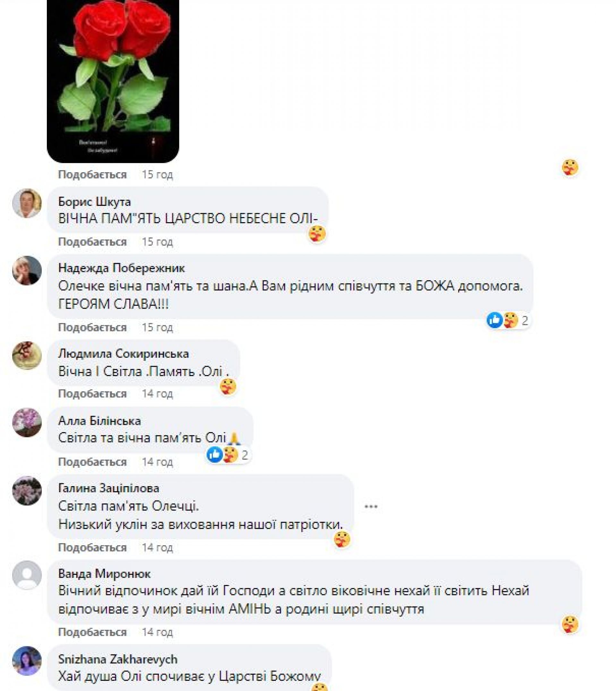Click Snizhana Zakharevych's profile avatar
Image resolution: width=616 pixels, height=691 pixels.
click(x=27, y=661)
